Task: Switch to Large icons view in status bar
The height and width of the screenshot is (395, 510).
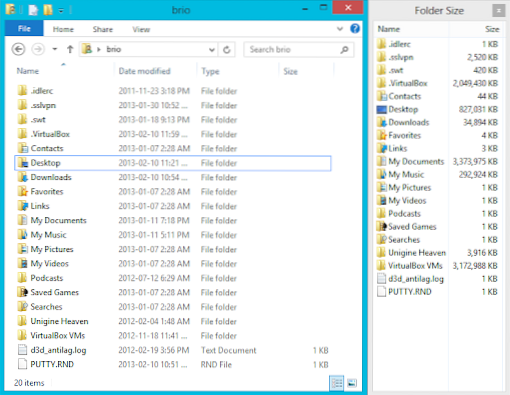Action: 352,383
